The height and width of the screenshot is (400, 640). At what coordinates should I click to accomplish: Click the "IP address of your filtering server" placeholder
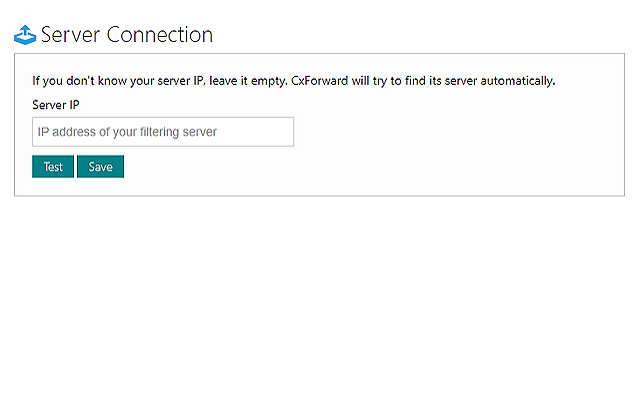(127, 132)
